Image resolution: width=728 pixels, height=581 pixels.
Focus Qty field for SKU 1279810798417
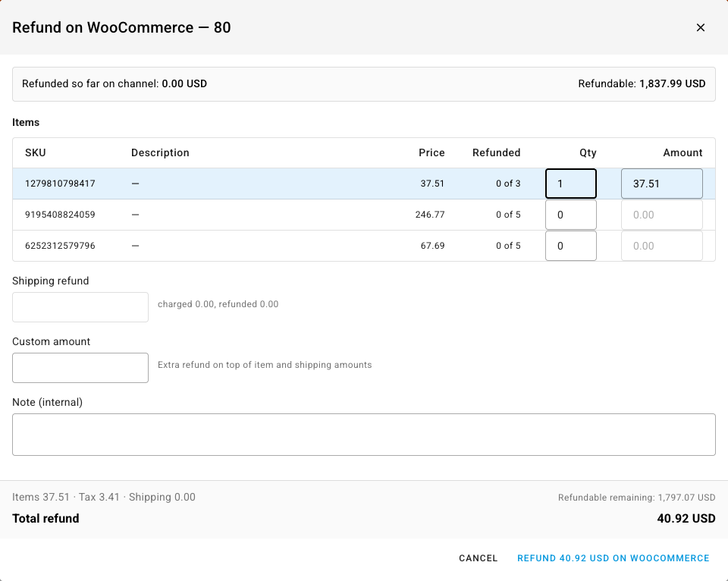[570, 184]
